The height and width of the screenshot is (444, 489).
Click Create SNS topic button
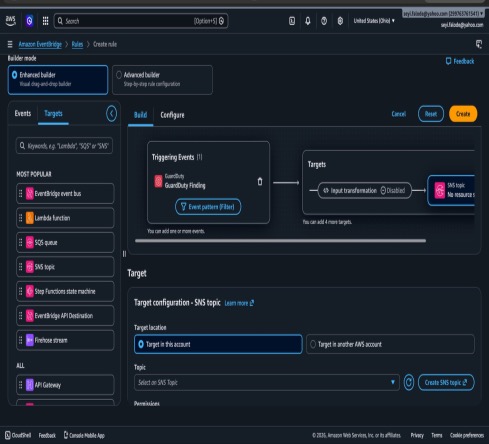coord(446,382)
